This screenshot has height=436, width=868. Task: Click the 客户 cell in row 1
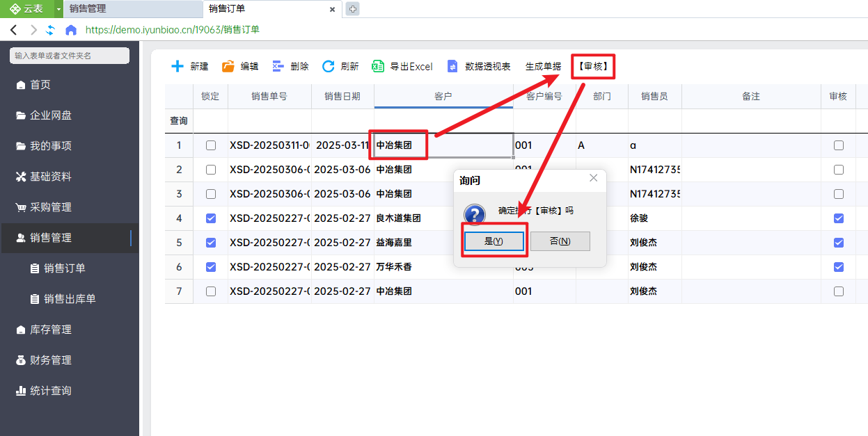click(x=443, y=145)
